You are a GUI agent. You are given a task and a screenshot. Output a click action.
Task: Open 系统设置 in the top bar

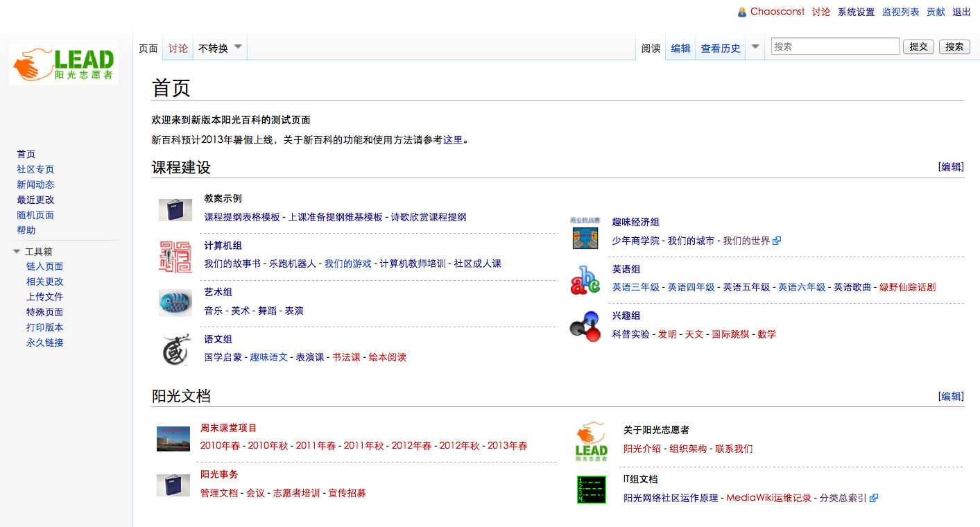(856, 12)
